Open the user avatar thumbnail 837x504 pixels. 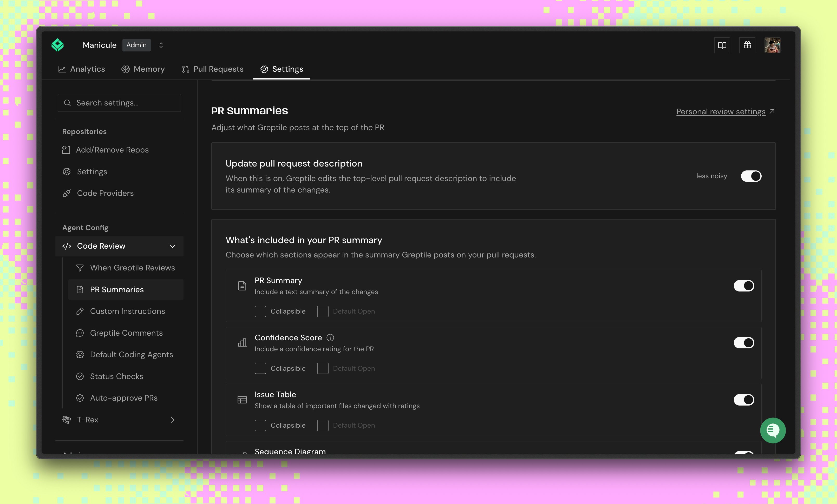pos(773,45)
